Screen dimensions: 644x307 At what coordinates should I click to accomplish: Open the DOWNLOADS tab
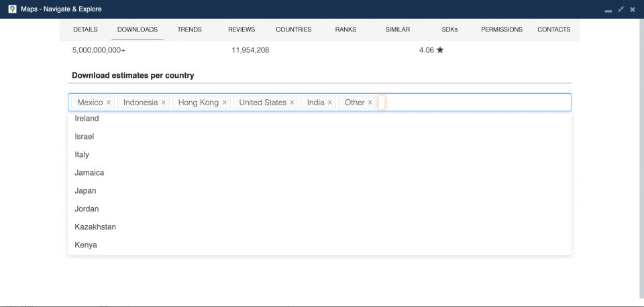[x=138, y=29]
